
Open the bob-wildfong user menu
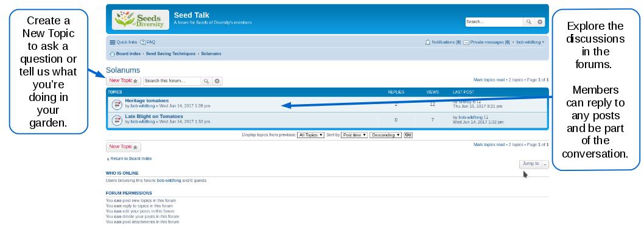pos(530,43)
